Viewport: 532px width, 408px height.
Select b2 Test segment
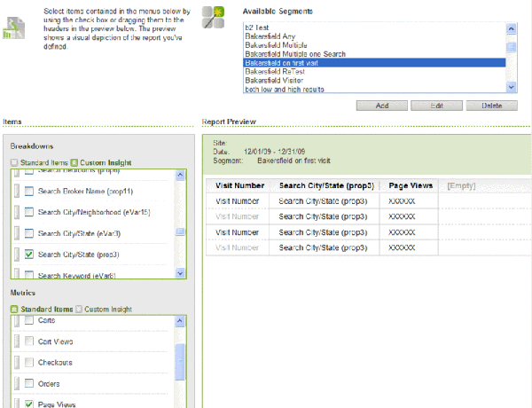374,27
